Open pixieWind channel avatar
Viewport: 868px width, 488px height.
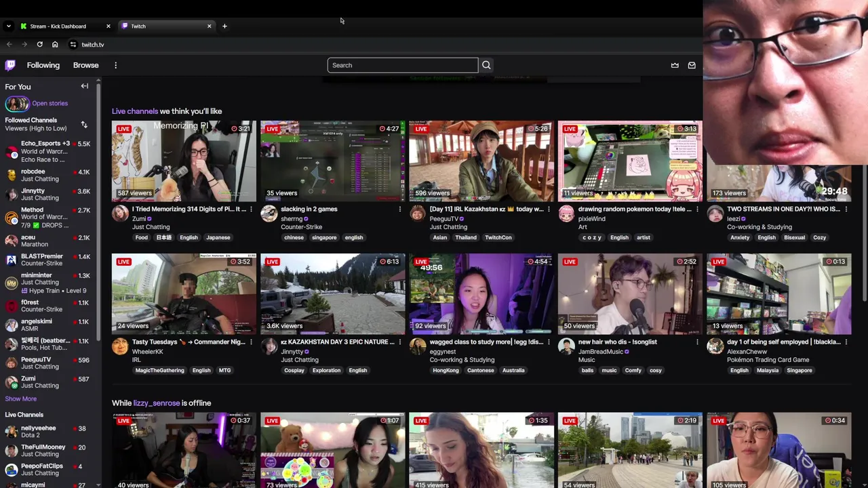coord(566,214)
